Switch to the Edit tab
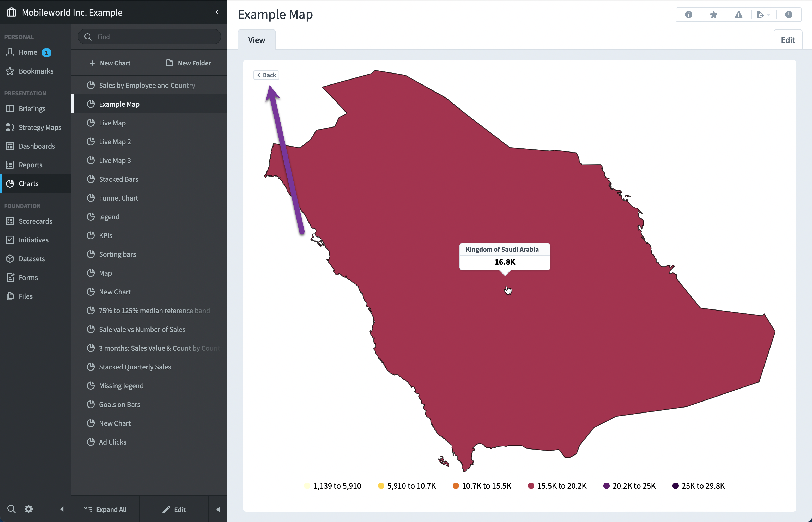812x522 pixels. (788, 40)
